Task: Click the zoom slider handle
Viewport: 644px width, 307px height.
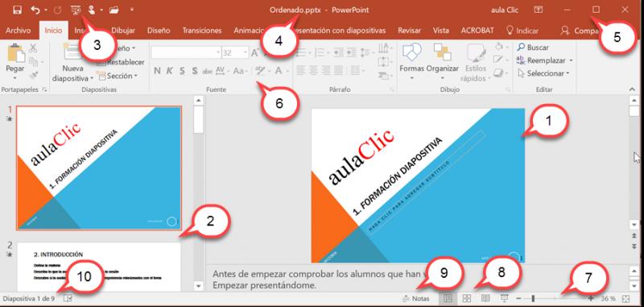Action: [x=534, y=299]
